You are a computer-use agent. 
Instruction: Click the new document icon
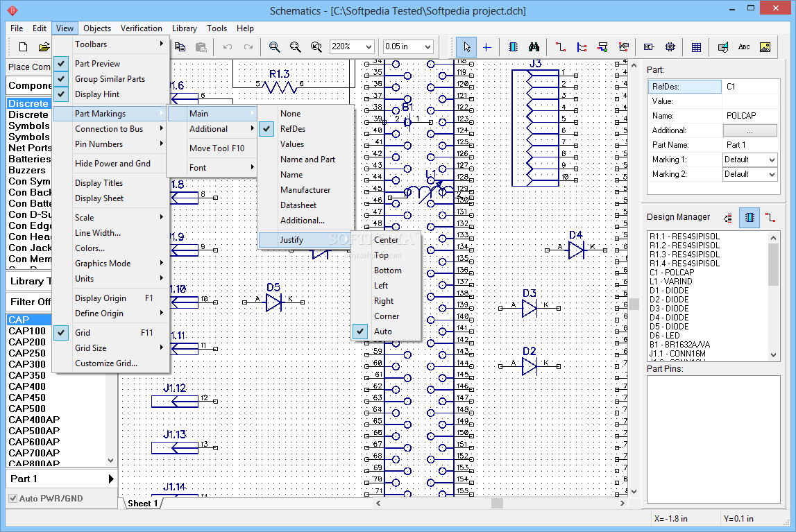(23, 47)
